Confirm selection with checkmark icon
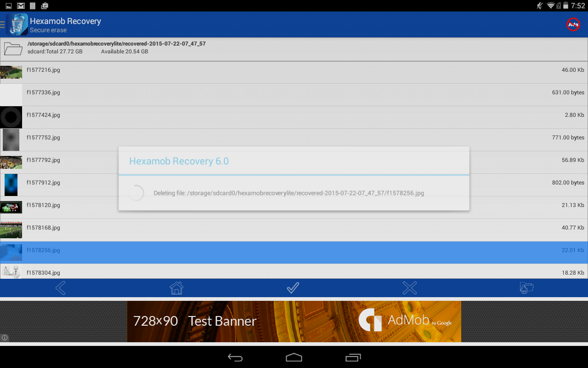588x368 pixels. (x=293, y=288)
